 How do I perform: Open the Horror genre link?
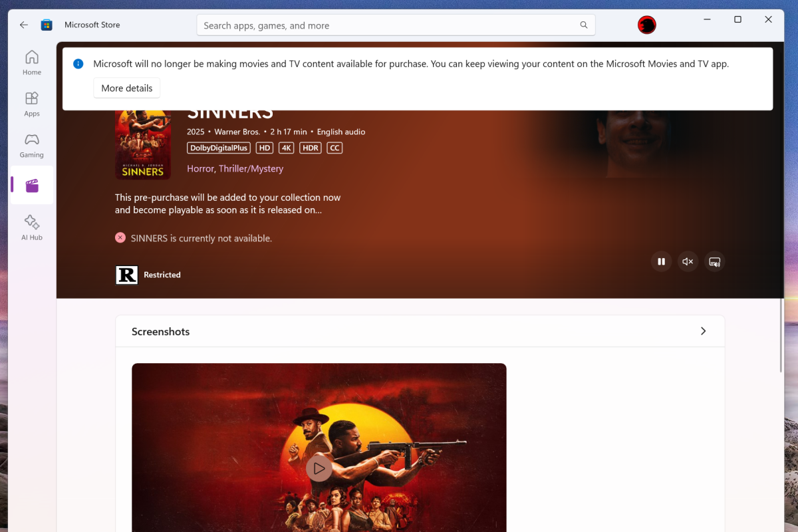pos(200,169)
